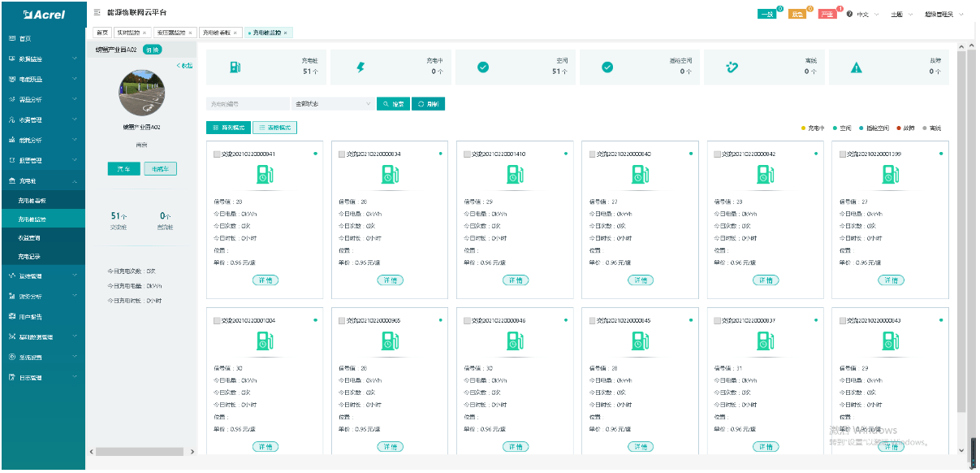Click charger icon on card 交流20210220000941
Screen dimensions: 980x473
coord(265,174)
